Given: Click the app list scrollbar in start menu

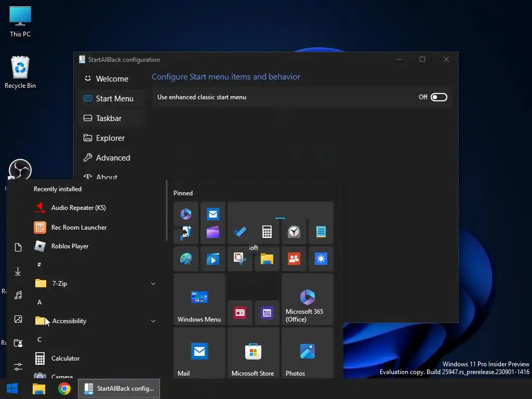Looking at the screenshot, I should point(167,210).
